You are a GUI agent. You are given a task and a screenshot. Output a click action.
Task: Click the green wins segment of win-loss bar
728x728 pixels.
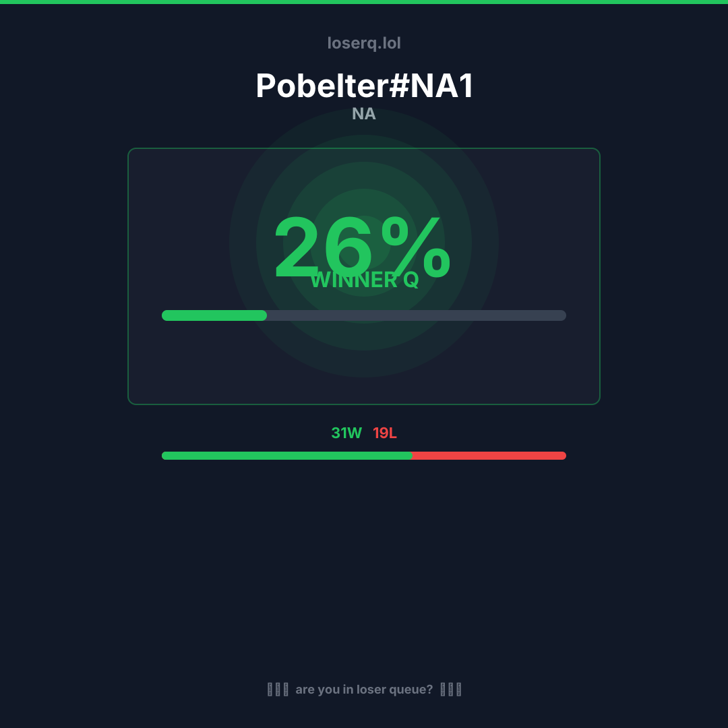[x=286, y=456]
